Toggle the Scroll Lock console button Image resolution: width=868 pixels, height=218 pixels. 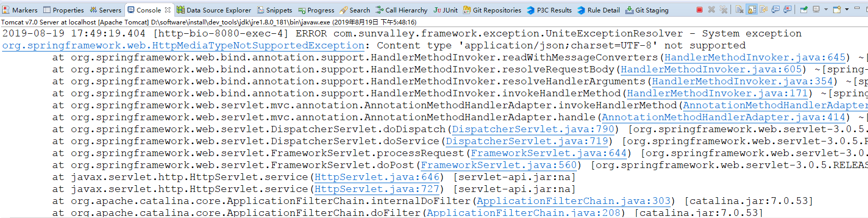[x=752, y=9]
